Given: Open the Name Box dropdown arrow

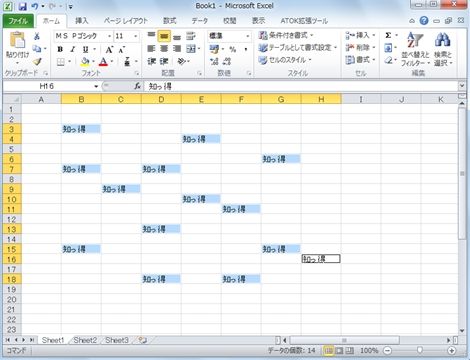Looking at the screenshot, I should click(96, 86).
